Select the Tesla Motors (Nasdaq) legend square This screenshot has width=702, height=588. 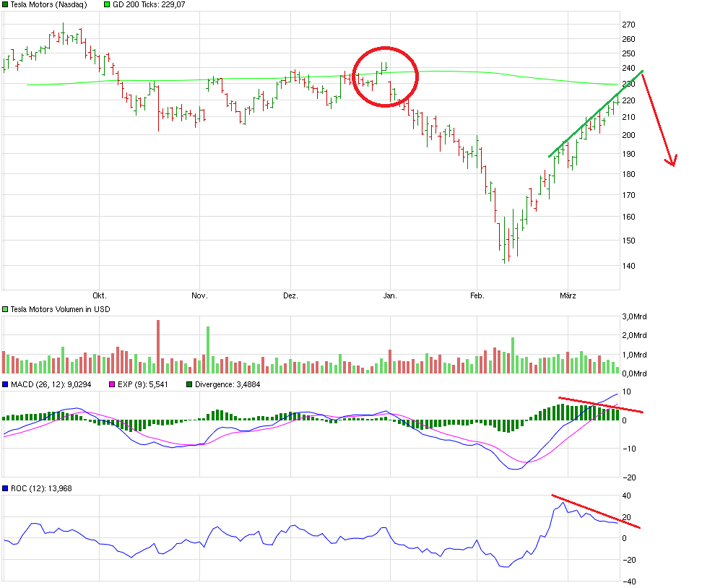[x=4, y=5]
